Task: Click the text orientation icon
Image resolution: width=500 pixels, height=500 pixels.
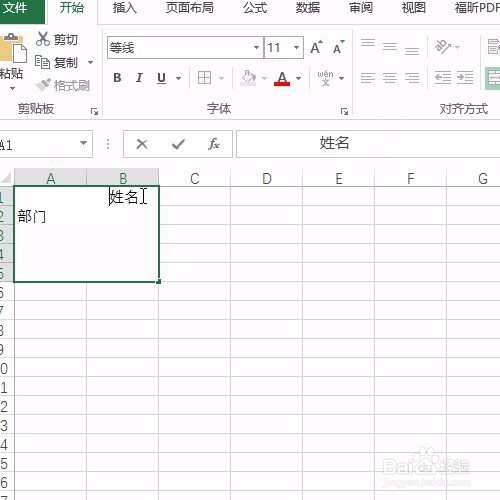Action: tap(443, 47)
